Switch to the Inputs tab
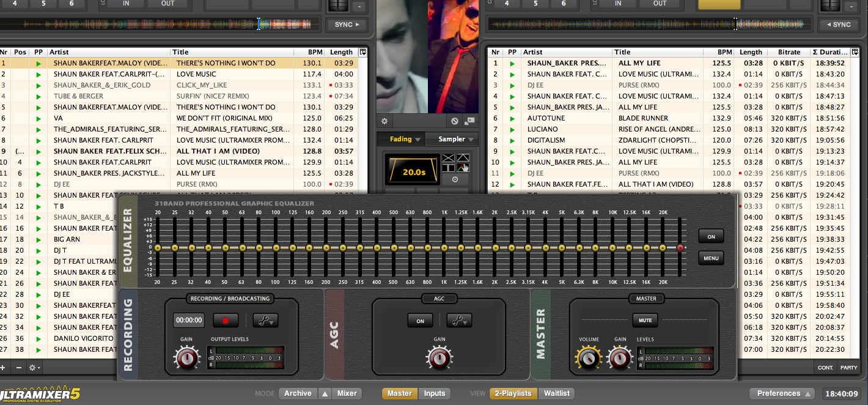This screenshot has width=868, height=405. (x=435, y=393)
